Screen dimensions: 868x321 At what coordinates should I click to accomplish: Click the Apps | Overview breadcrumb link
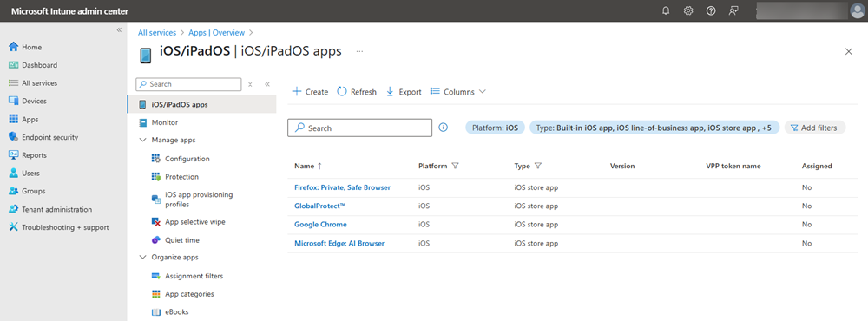click(x=216, y=33)
